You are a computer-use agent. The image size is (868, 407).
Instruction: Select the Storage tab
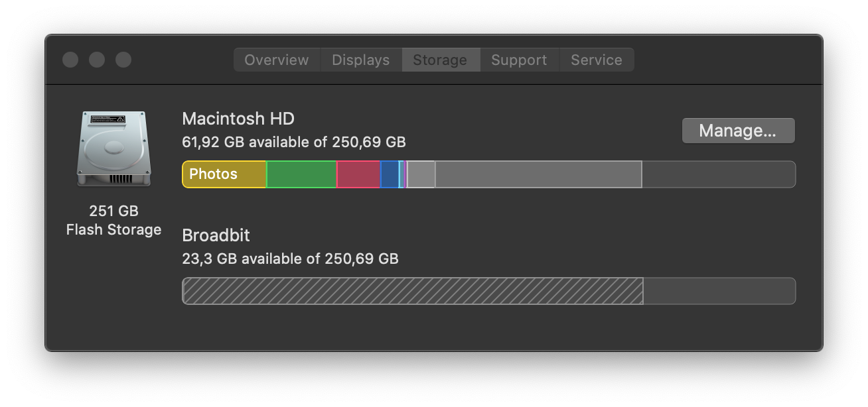440,60
